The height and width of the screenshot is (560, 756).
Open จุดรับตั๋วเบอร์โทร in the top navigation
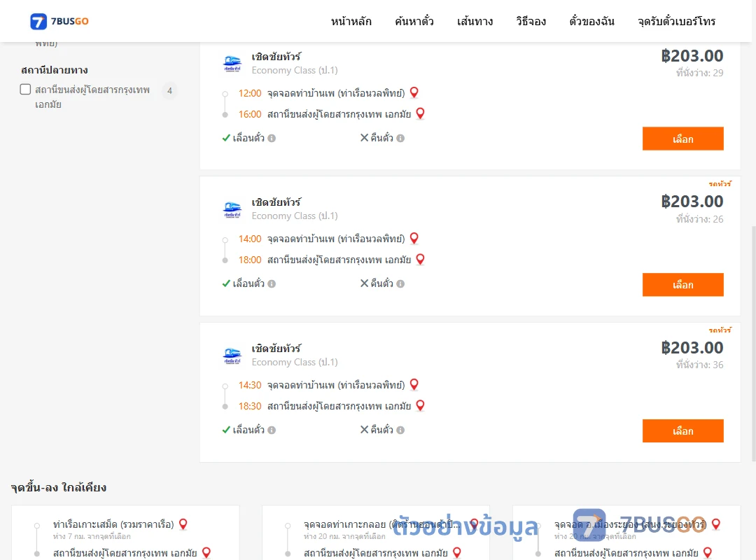pyautogui.click(x=676, y=21)
